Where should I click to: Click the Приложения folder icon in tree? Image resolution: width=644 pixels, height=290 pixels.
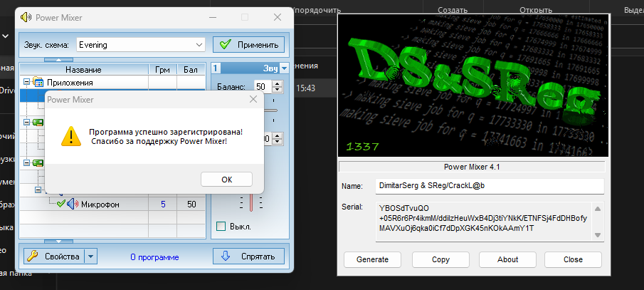pos(38,82)
